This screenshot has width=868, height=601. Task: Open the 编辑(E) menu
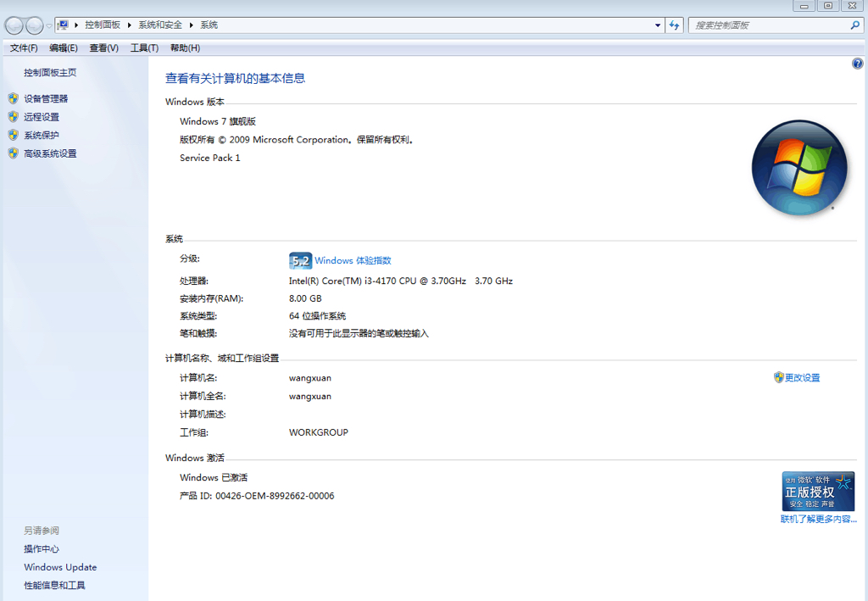pyautogui.click(x=64, y=48)
